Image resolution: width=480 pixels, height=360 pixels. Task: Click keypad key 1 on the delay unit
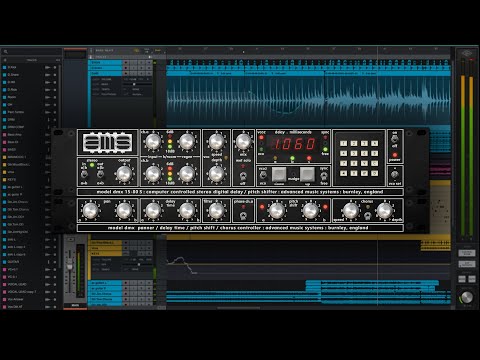point(344,143)
